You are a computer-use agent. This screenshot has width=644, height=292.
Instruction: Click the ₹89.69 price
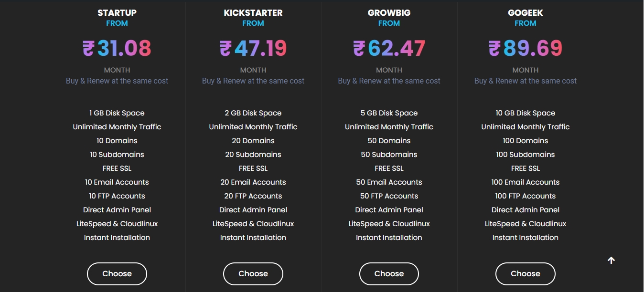(525, 48)
